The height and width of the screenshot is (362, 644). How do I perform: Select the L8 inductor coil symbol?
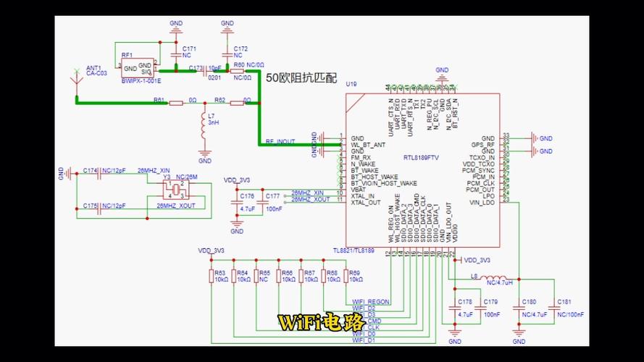pos(493,278)
